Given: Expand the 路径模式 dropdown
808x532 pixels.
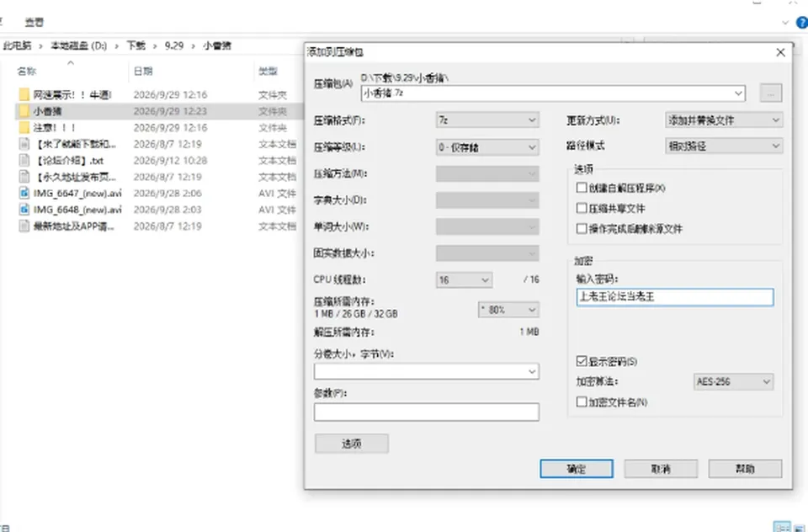Looking at the screenshot, I should coord(724,146).
